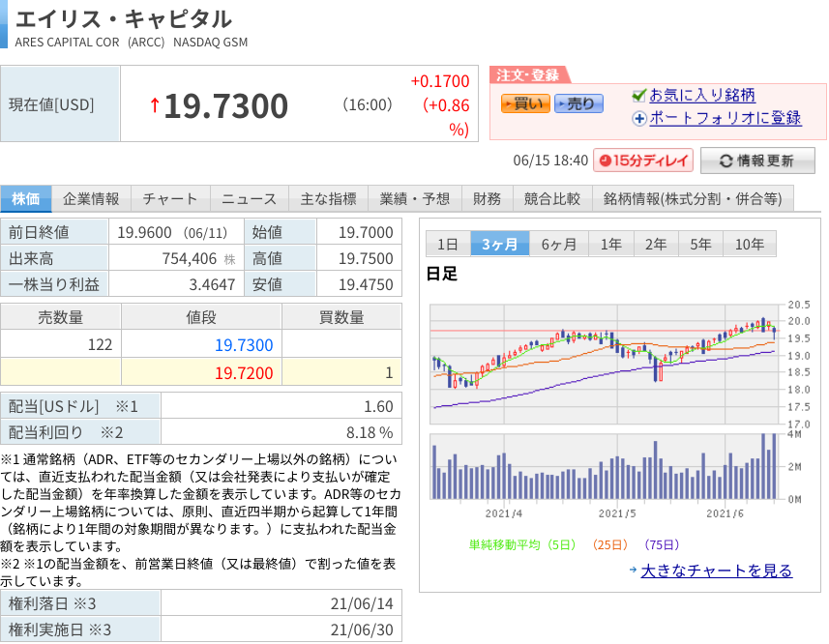Click the volume bar chart

[x=606, y=466]
